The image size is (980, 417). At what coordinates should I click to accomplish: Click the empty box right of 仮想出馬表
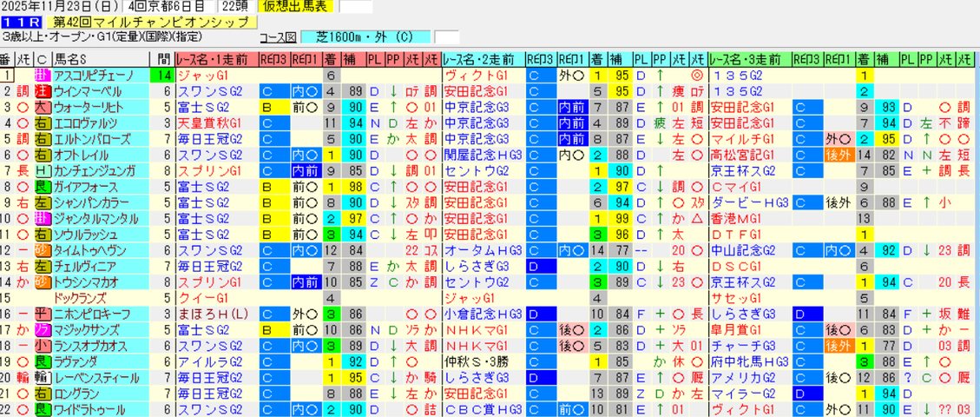coord(356,7)
